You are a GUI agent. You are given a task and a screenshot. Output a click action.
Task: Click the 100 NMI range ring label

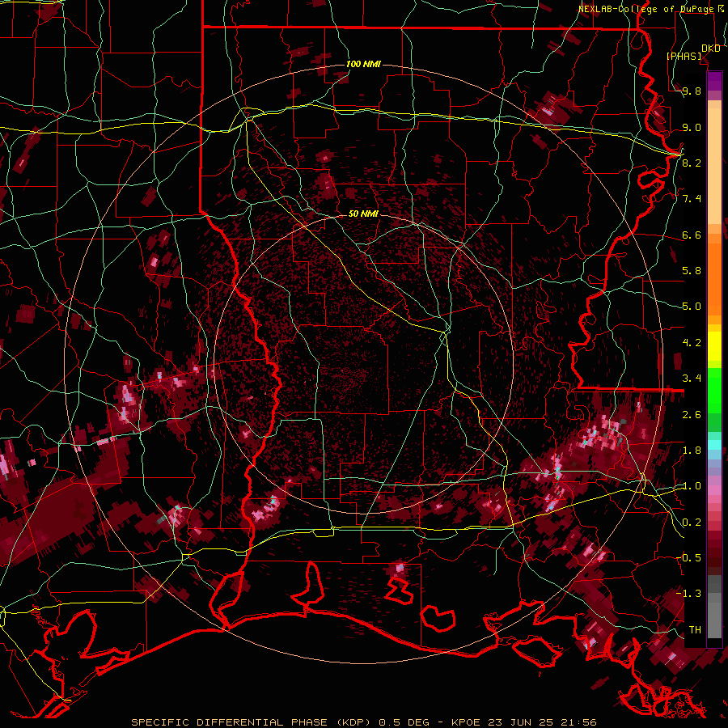pos(363,64)
